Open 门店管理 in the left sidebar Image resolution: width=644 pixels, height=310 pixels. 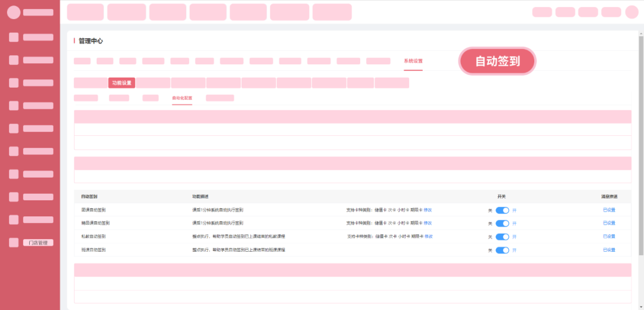coord(39,243)
